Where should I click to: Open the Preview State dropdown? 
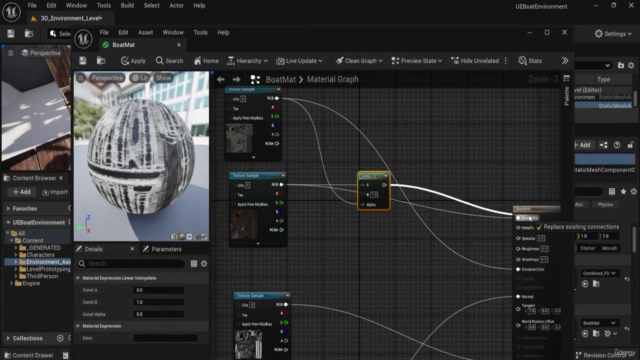(x=417, y=61)
